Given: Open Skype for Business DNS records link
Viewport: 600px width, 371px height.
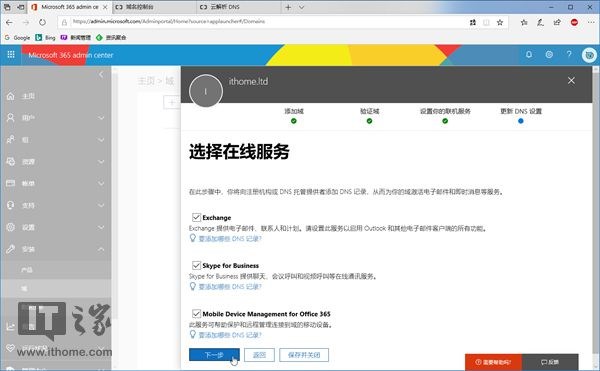Looking at the screenshot, I should click(230, 286).
